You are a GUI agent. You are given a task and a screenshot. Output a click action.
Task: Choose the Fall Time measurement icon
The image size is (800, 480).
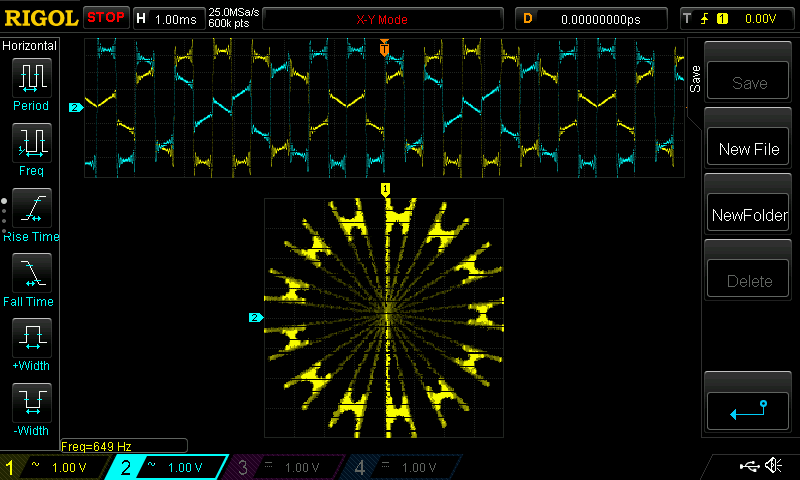tap(31, 273)
